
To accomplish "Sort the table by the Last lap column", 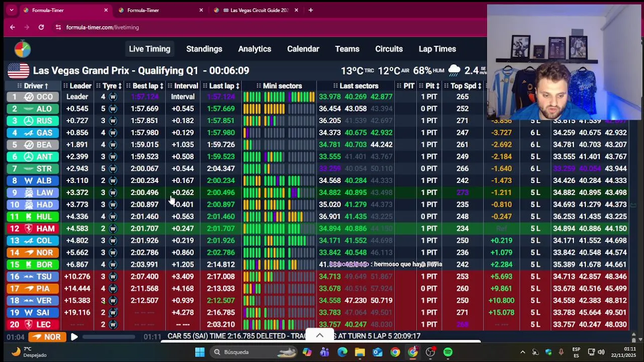I will tap(222, 86).
